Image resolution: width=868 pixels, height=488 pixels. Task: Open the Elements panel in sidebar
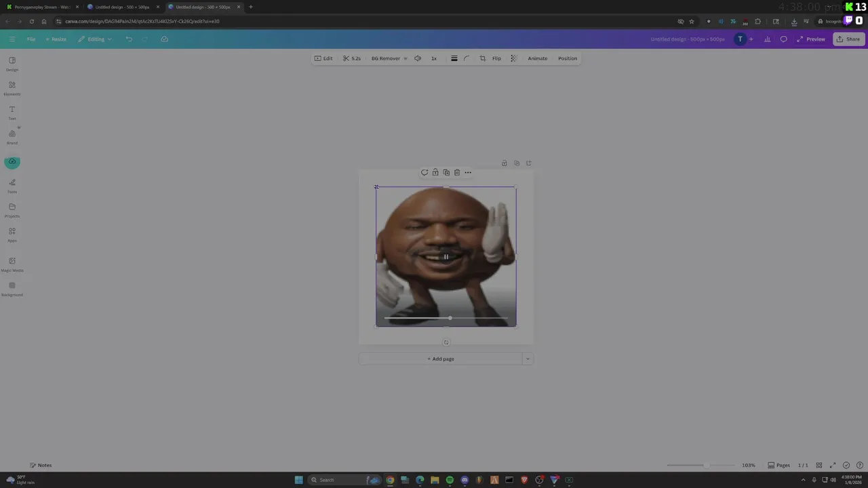(12, 88)
